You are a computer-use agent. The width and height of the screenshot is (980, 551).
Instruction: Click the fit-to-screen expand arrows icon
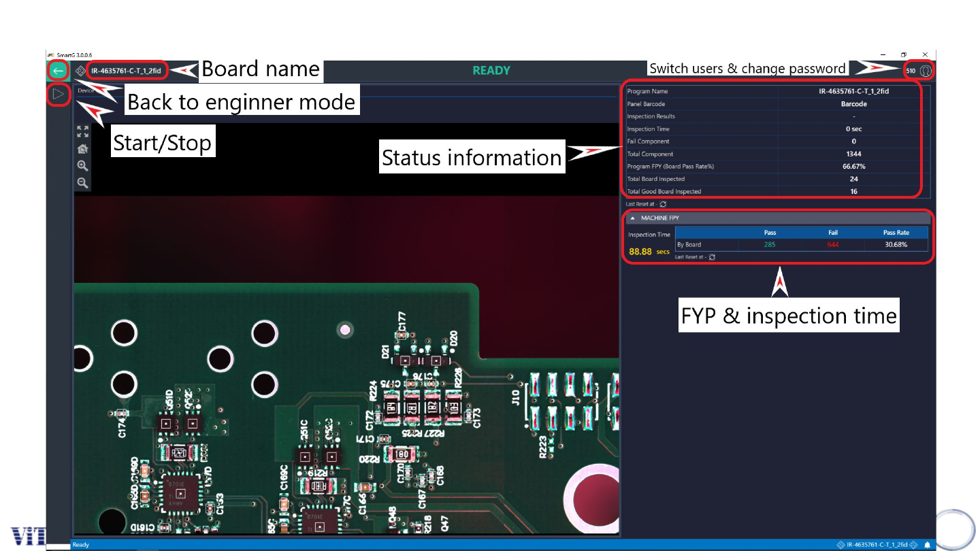[x=82, y=131]
